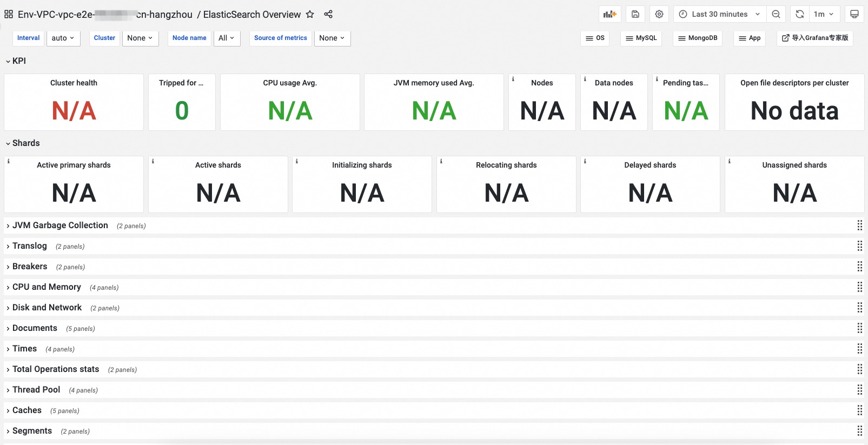The image size is (868, 445).
Task: Toggle kiosk view monitor icon
Action: [854, 14]
